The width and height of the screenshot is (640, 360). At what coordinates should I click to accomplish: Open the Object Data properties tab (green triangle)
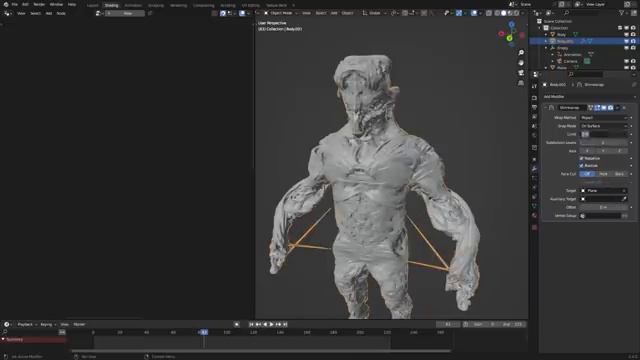pyautogui.click(x=534, y=206)
